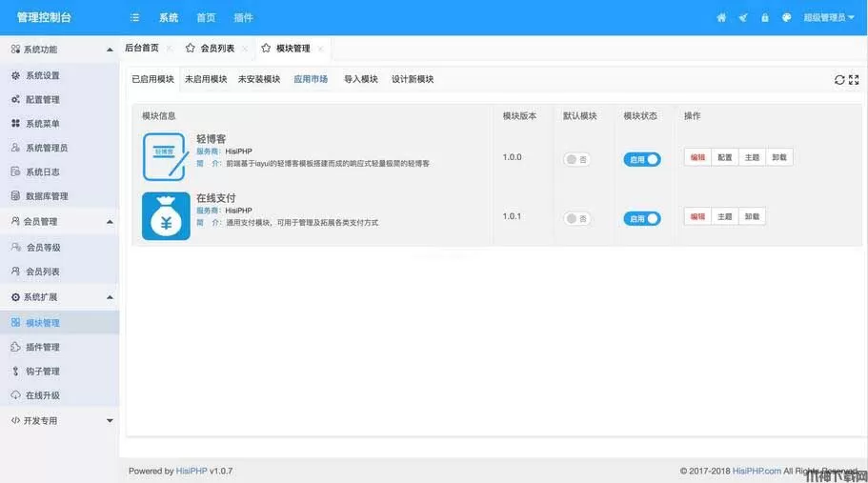868x483 pixels.
Task: Close the 会员列表 tab
Action: click(245, 49)
